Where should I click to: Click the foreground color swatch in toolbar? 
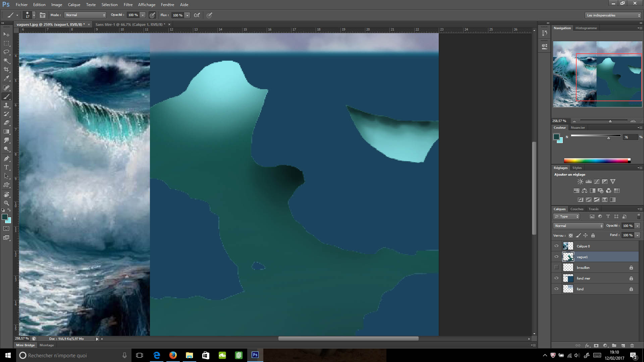click(5, 217)
